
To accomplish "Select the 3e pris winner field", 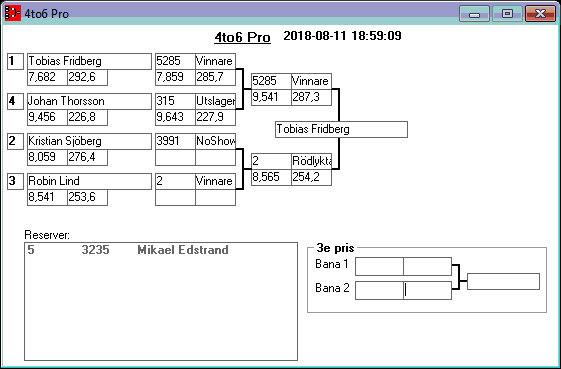I will click(503, 281).
